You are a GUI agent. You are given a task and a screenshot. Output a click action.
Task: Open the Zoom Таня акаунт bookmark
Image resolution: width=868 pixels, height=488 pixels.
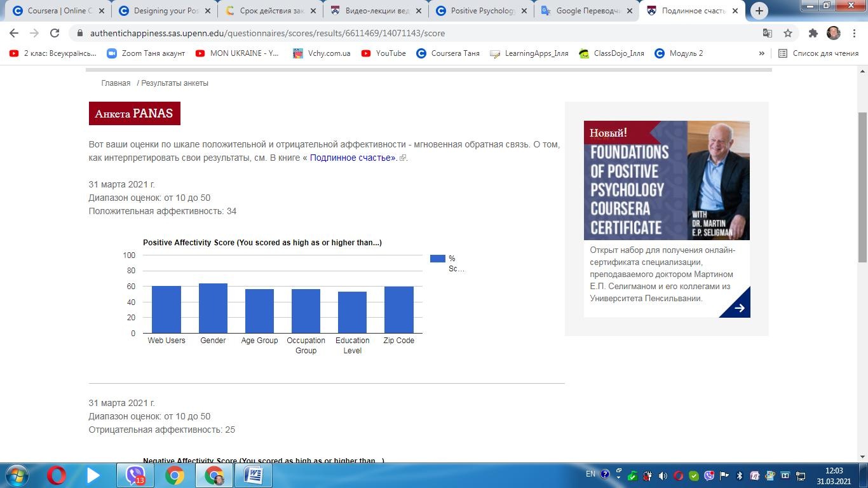146,53
